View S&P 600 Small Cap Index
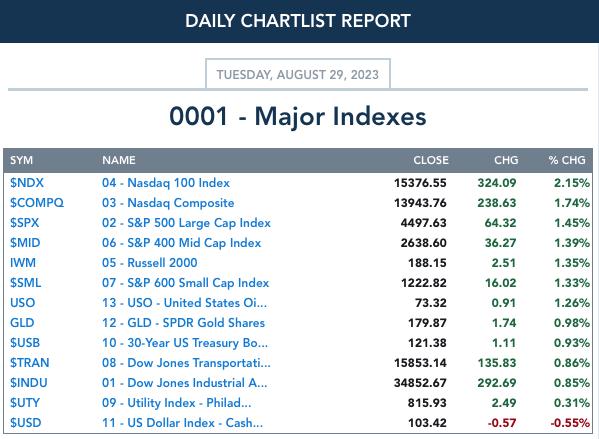Screen dimensions: 599x439 coord(185,283)
